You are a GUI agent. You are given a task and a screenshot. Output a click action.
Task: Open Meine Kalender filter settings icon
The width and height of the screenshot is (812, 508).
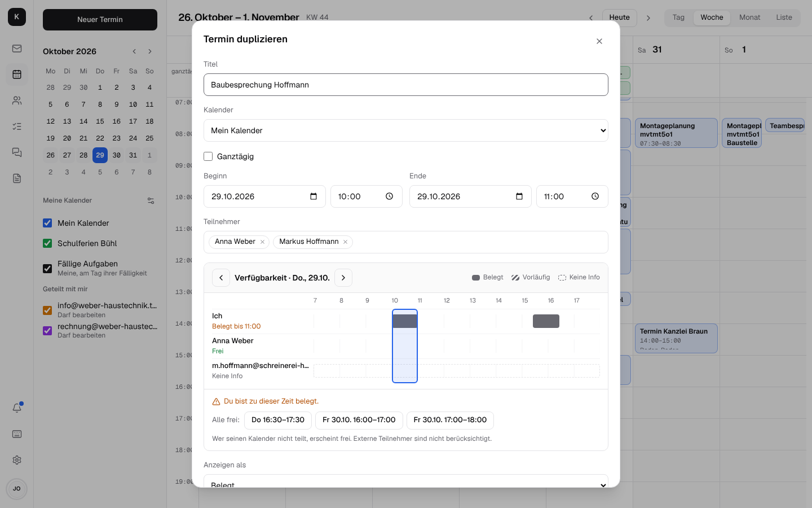coord(151,201)
